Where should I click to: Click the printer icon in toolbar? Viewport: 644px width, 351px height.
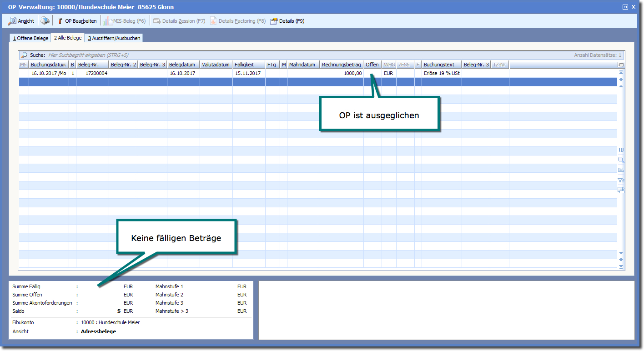pos(45,21)
